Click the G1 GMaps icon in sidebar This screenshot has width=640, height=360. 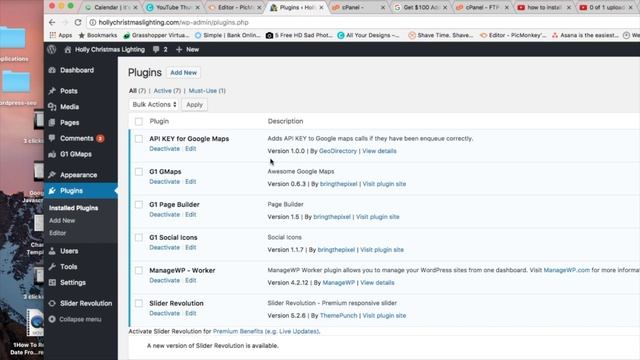click(x=52, y=154)
